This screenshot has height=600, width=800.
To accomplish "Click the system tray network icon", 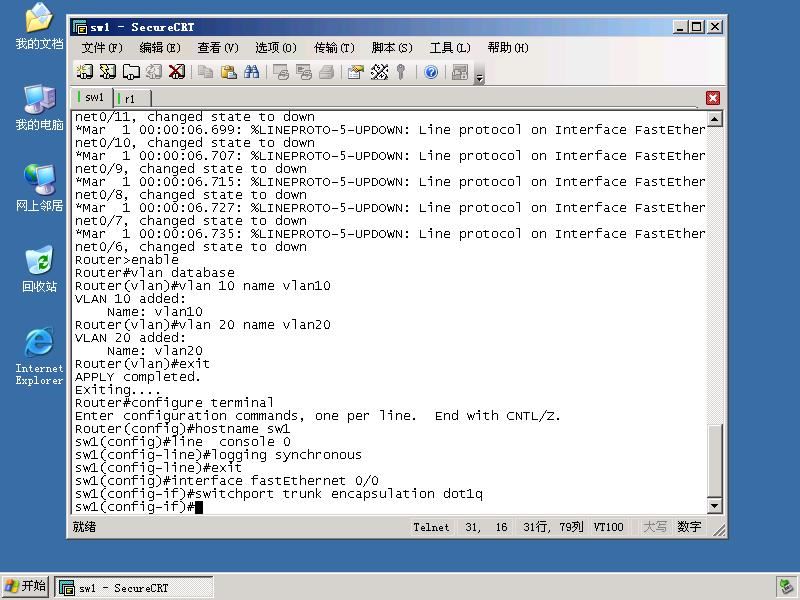I will 786,587.
